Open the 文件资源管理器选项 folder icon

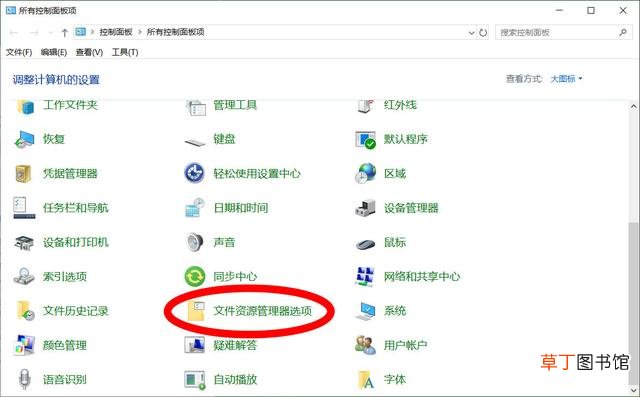[x=196, y=311]
